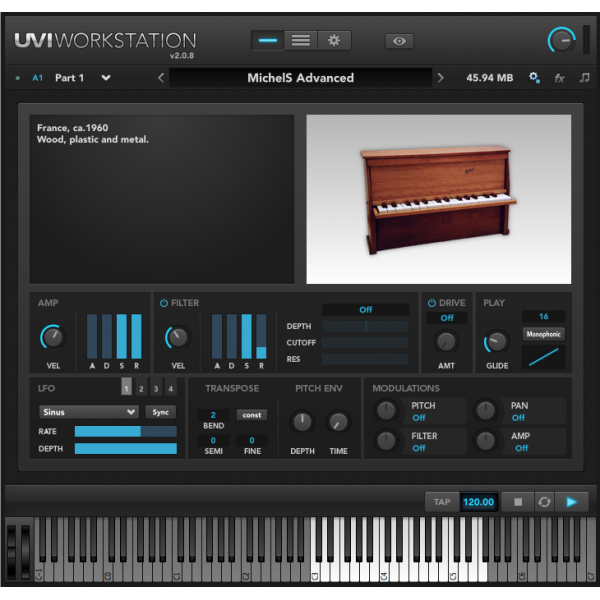600x600 pixels.
Task: Click the velocity curve display
Action: [x=543, y=357]
